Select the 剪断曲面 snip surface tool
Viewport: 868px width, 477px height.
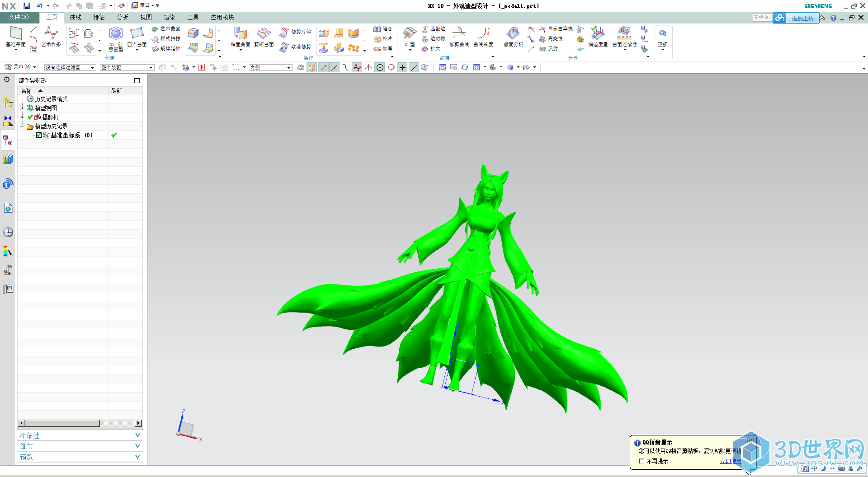tap(264, 37)
